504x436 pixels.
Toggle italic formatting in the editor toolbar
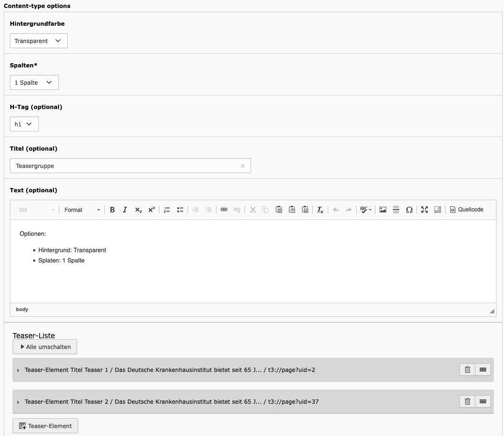[125, 210]
